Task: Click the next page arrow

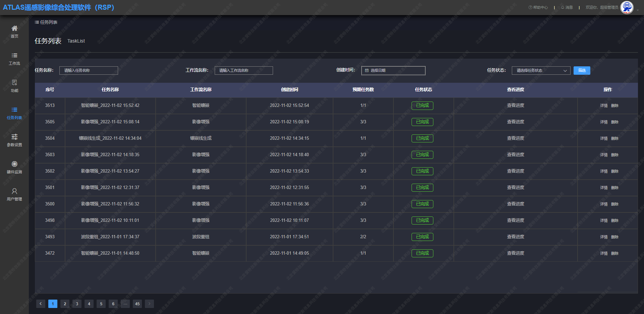Action: pos(149,304)
